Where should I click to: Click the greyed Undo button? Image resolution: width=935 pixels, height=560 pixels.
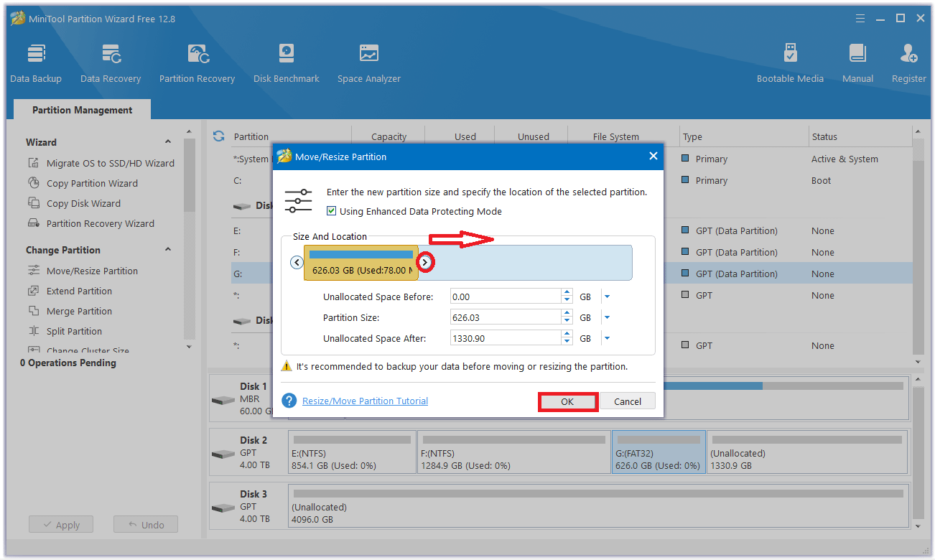click(x=146, y=525)
